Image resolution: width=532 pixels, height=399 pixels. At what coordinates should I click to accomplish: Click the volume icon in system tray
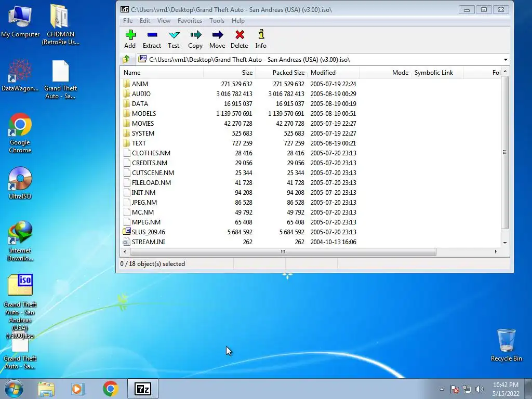(480, 389)
